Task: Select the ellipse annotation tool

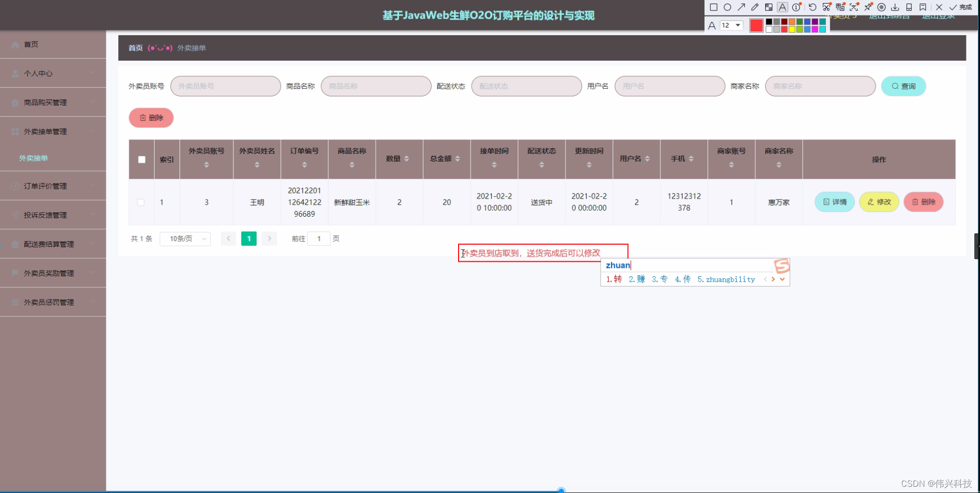Action: tap(728, 7)
